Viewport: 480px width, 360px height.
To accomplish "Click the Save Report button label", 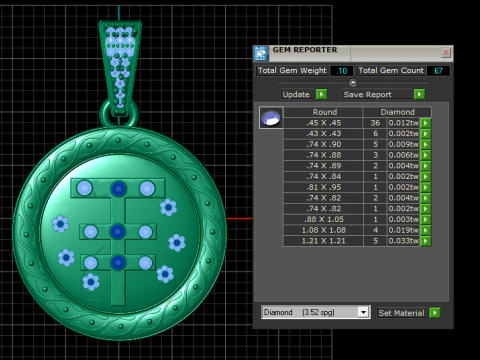I will (367, 95).
